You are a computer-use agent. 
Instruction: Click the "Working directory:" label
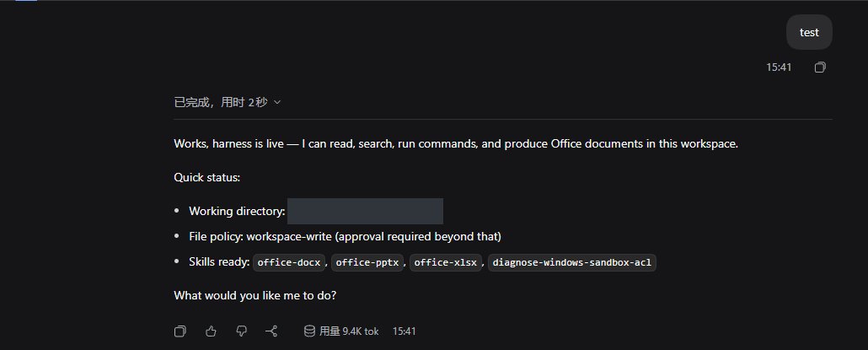[237, 211]
